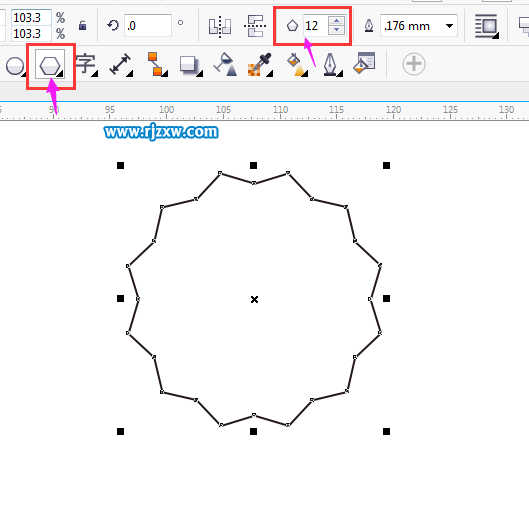Open the Polygon tool flyout arrow

(60, 74)
